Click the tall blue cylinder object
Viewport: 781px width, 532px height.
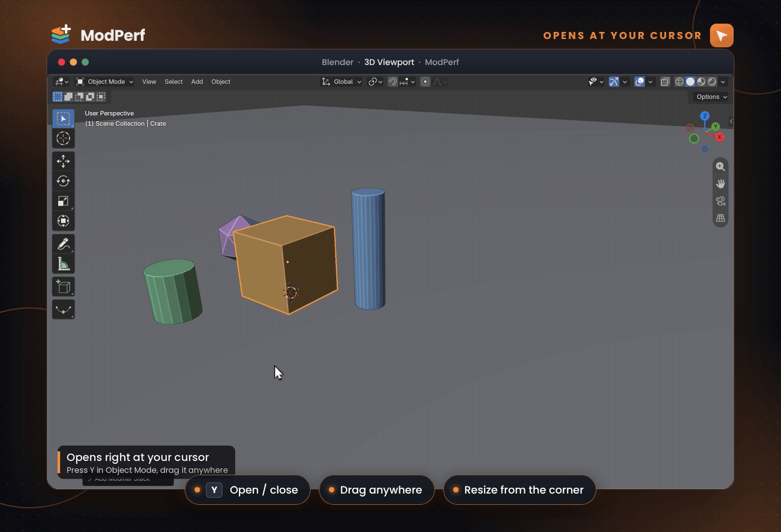(369, 248)
